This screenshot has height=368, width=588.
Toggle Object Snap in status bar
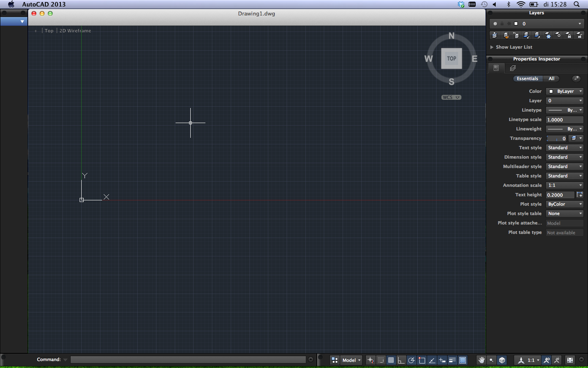(422, 360)
